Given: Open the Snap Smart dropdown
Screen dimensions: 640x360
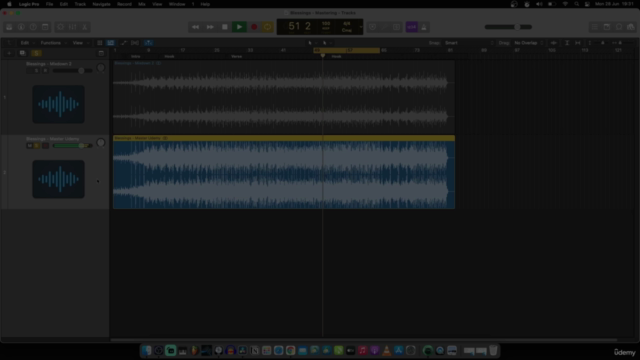Looking at the screenshot, I should click(469, 43).
